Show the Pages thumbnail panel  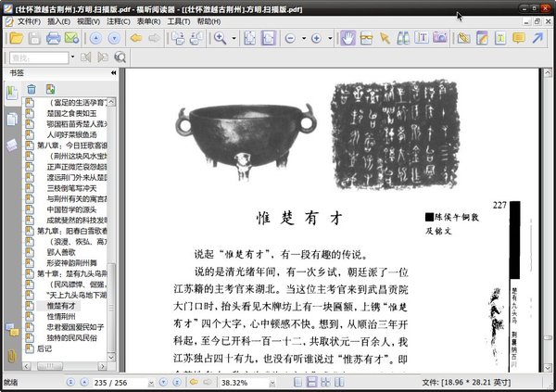click(x=12, y=119)
